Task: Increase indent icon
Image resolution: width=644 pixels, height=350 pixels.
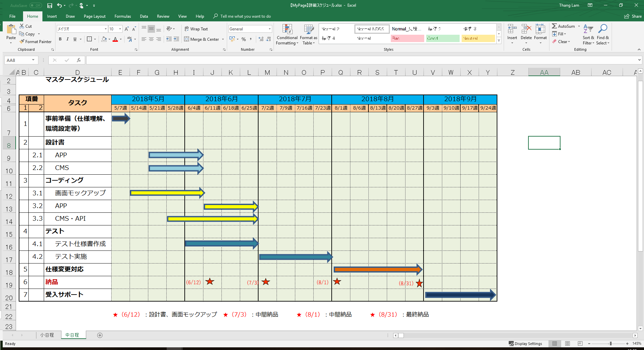Action: [176, 39]
